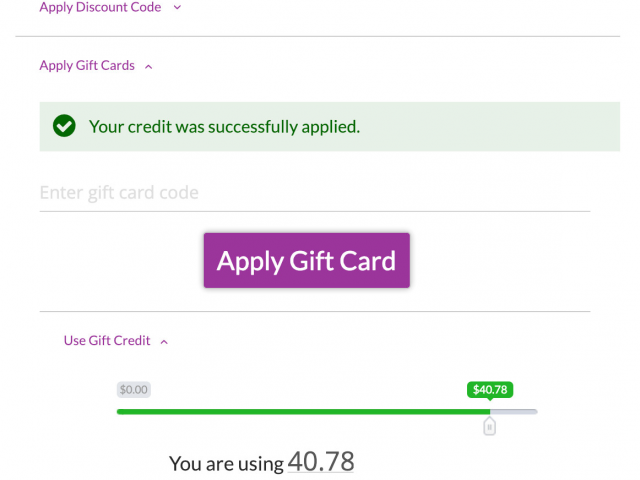Viewport: 640px width, 480px height.
Task: Collapse the Apply Gift Cards chevron
Action: 149,67
